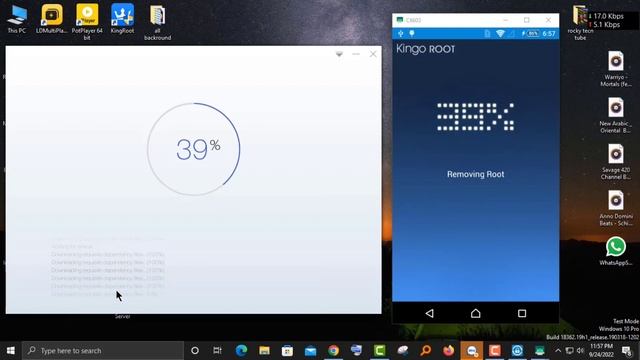Open the KingRoot desktop shortcut
This screenshot has height=360, width=640.
point(122,19)
